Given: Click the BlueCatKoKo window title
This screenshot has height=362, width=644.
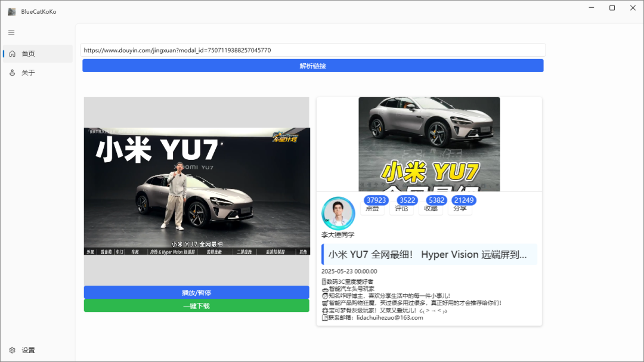Looking at the screenshot, I should tap(39, 11).
